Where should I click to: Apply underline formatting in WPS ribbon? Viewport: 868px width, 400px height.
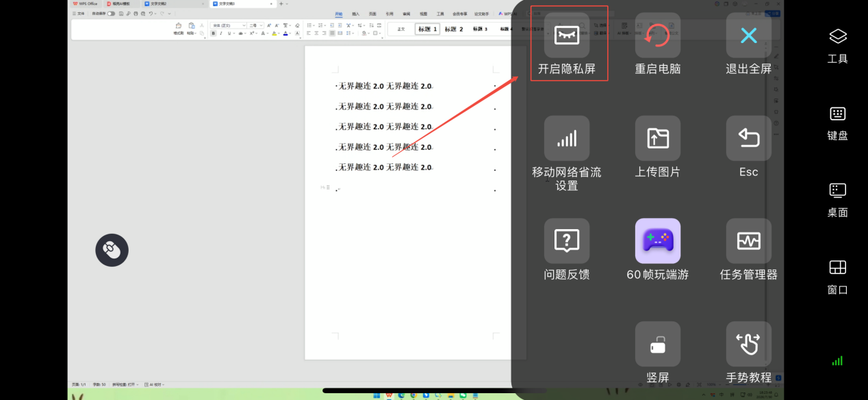(229, 33)
